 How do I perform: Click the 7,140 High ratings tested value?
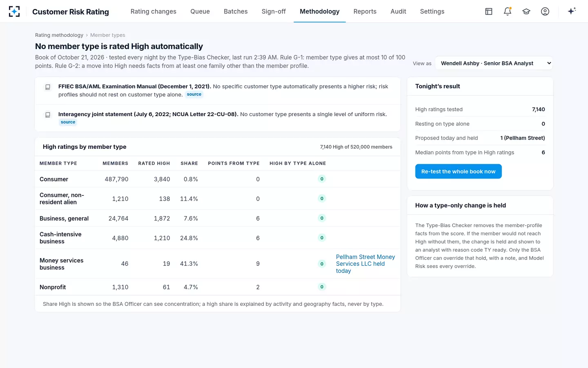click(539, 109)
